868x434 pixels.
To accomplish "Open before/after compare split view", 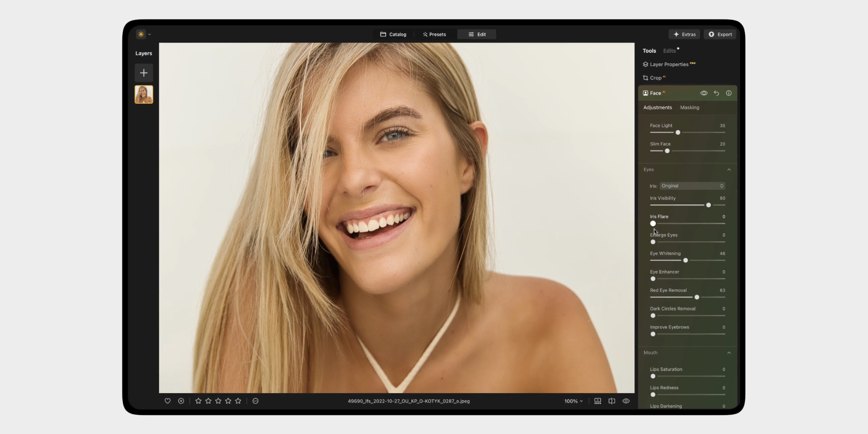I will pos(612,401).
